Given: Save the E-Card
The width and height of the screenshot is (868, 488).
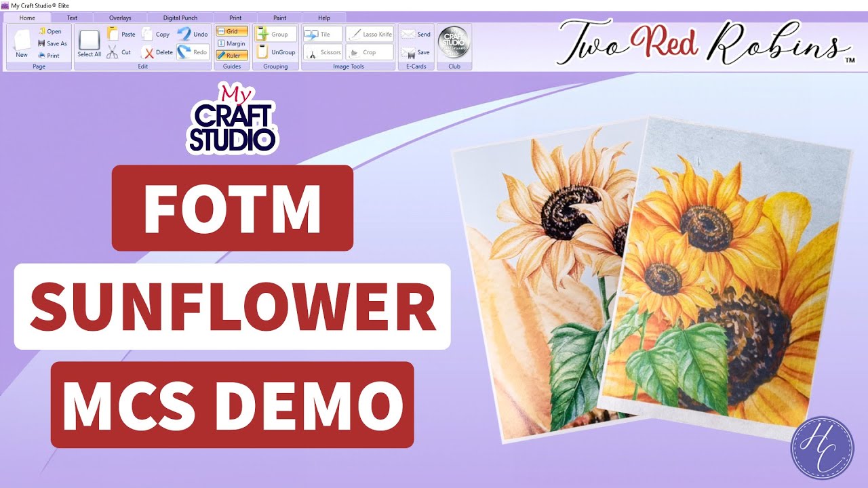Looking at the screenshot, I should 416,52.
